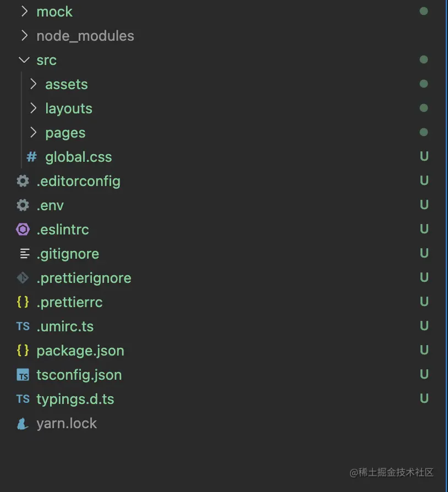Click the curly-braces icon for package.json
The image size is (448, 492).
(22, 350)
